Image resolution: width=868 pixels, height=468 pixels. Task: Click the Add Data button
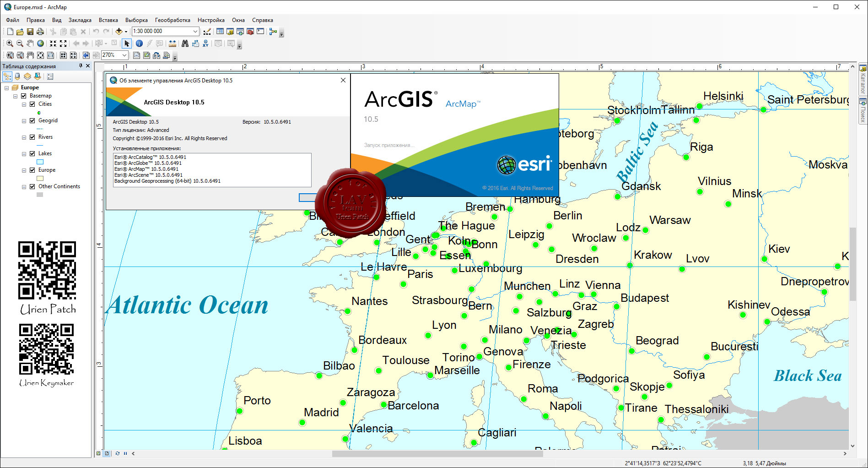coord(119,32)
